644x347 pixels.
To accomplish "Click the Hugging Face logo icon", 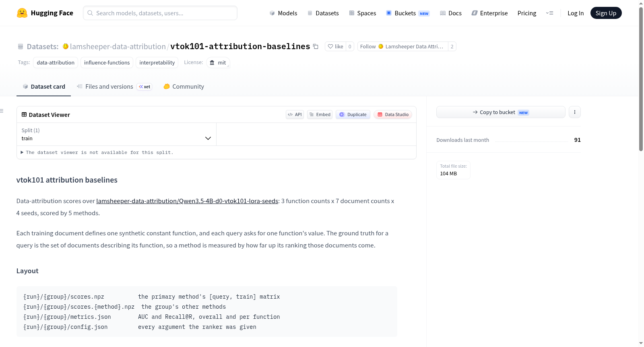I will [22, 13].
